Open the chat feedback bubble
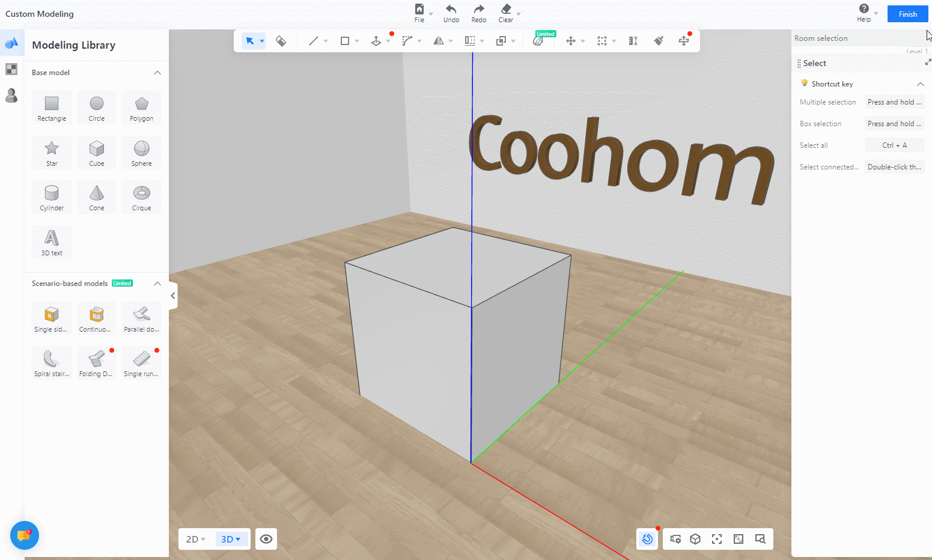This screenshot has width=932, height=560. tap(25, 535)
